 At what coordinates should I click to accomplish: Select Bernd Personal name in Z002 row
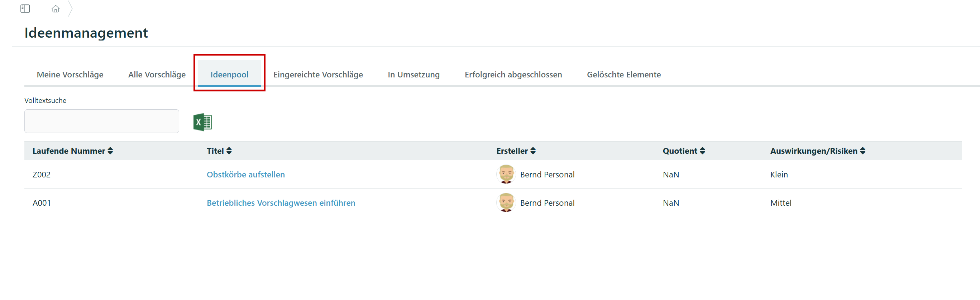547,174
